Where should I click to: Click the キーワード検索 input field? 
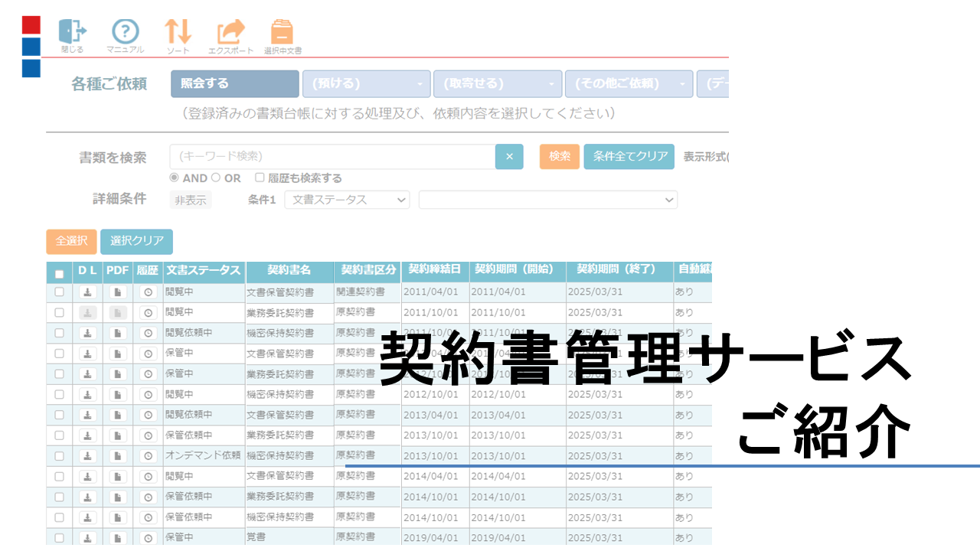(x=333, y=156)
